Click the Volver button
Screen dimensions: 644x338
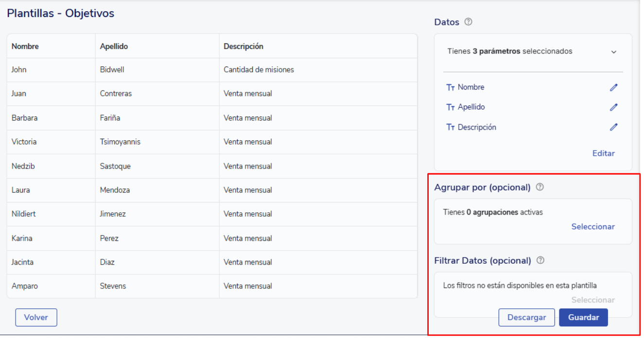[36, 318]
